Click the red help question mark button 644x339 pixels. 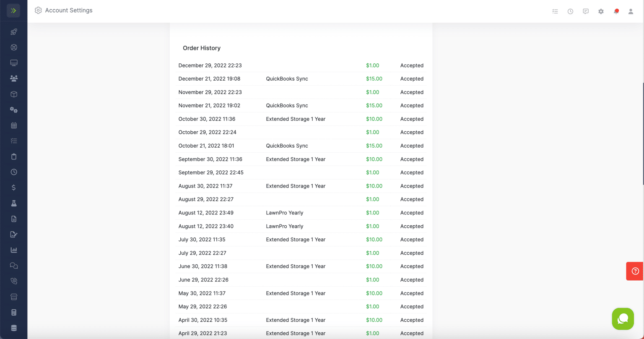pos(636,271)
